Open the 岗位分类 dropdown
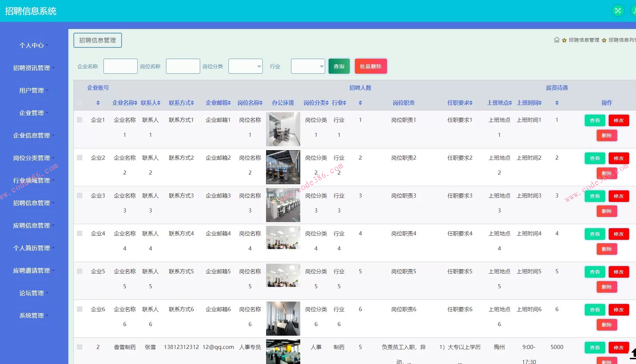 [x=245, y=66]
